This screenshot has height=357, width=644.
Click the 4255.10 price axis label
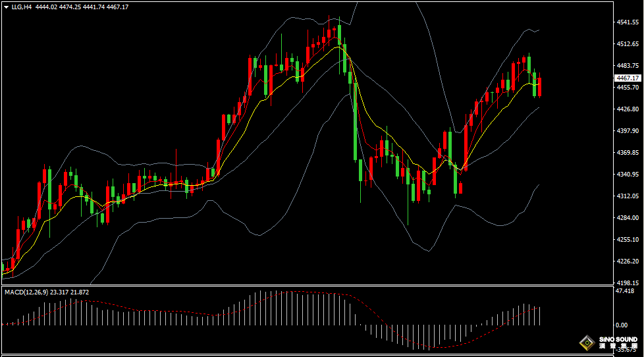628,240
